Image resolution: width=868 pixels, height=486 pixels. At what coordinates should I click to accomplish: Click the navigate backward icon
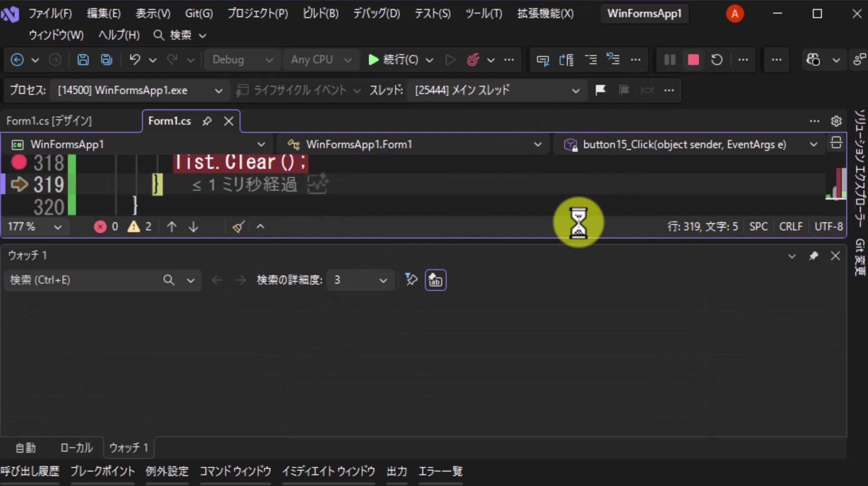17,60
